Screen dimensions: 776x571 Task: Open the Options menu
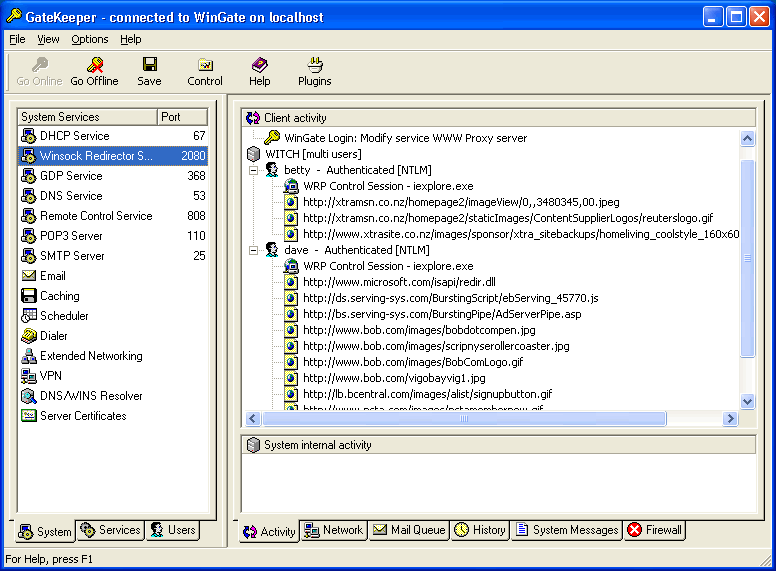click(90, 39)
